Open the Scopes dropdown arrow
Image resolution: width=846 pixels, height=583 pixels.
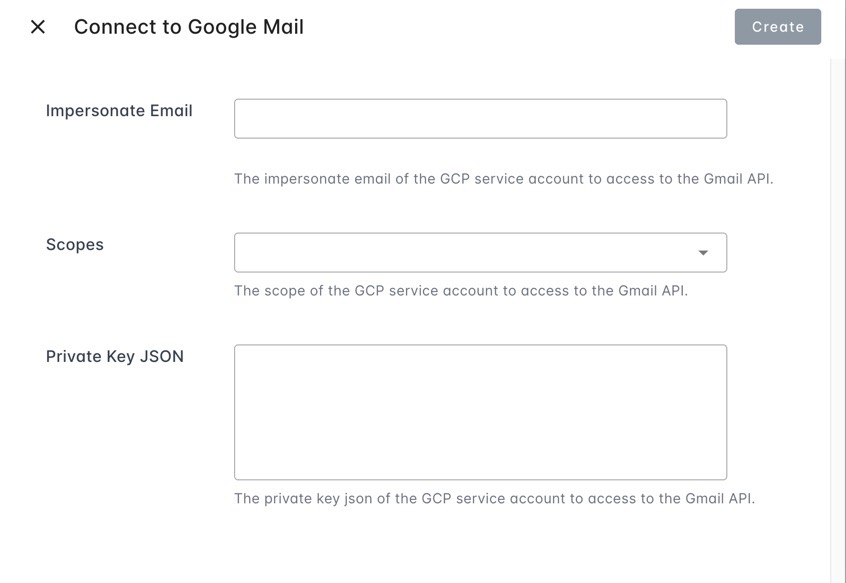coord(703,253)
